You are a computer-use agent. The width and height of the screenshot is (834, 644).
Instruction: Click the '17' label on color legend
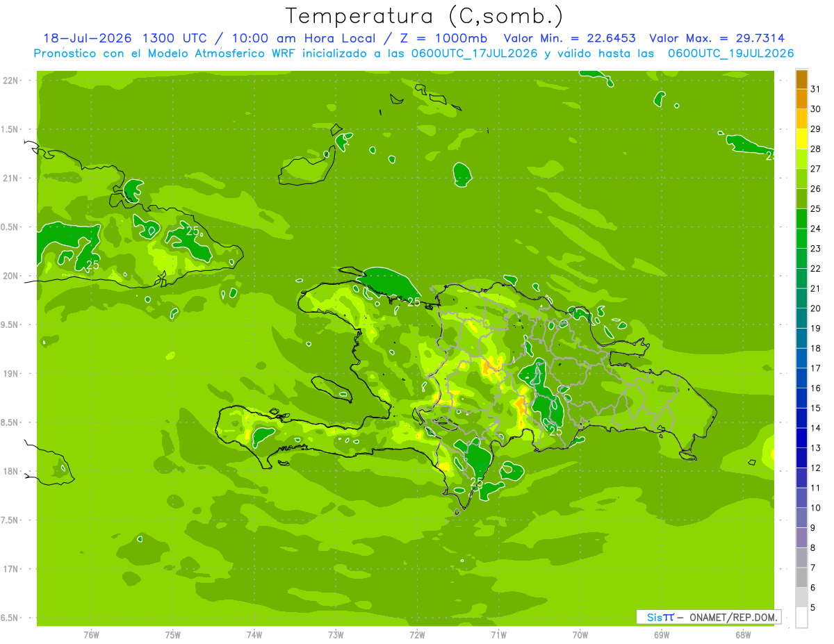[815, 368]
